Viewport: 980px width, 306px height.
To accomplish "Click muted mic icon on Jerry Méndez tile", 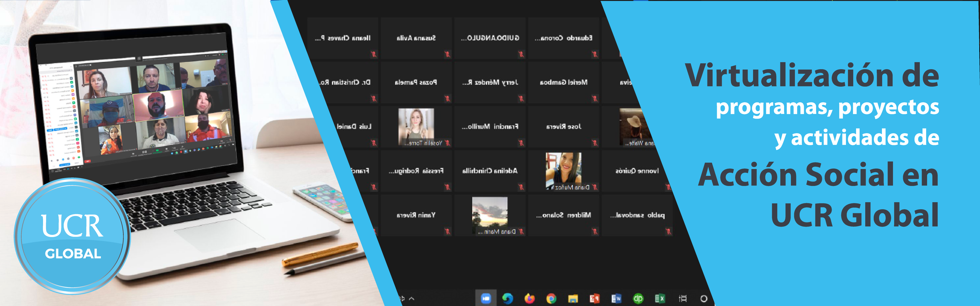I will pyautogui.click(x=521, y=99).
